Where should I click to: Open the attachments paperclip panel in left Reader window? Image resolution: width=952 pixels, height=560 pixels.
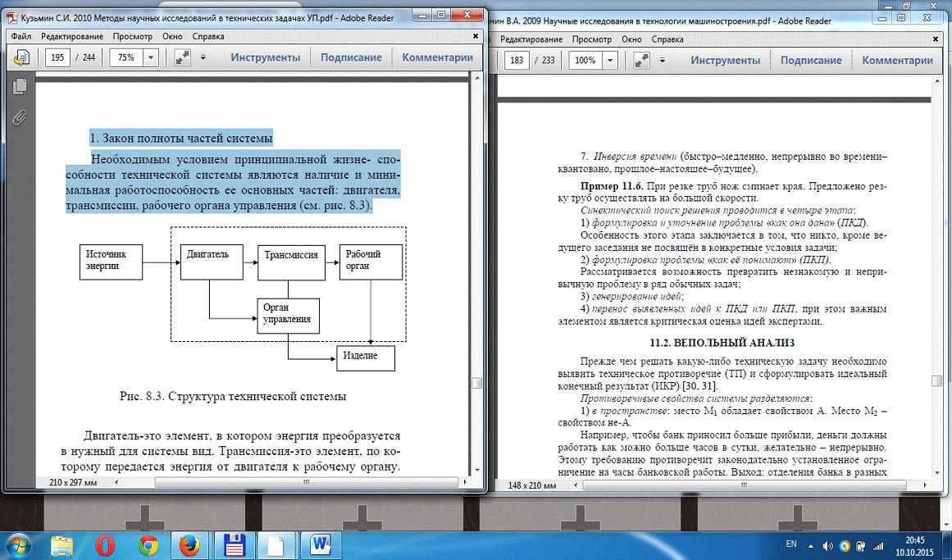click(20, 116)
